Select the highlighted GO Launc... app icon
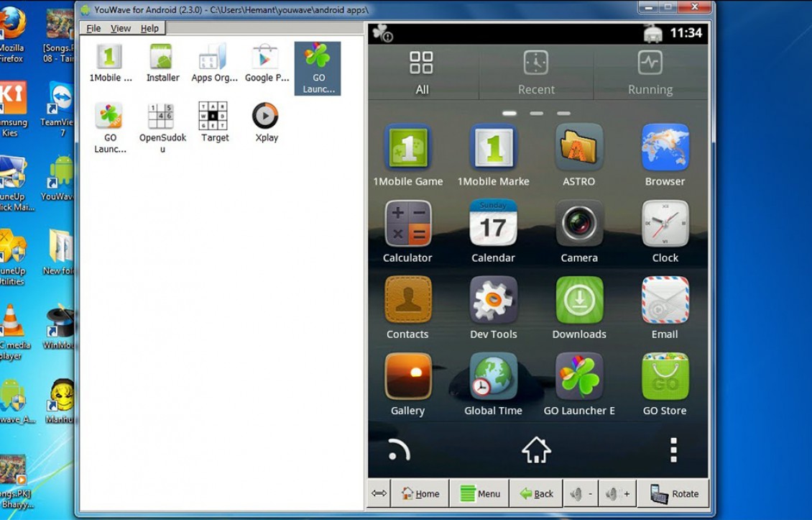 (x=318, y=68)
